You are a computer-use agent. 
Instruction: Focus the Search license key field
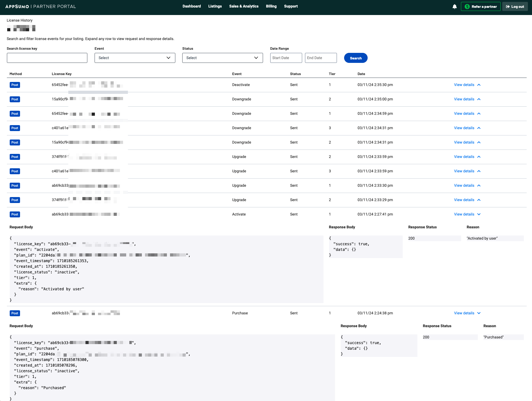(47, 58)
